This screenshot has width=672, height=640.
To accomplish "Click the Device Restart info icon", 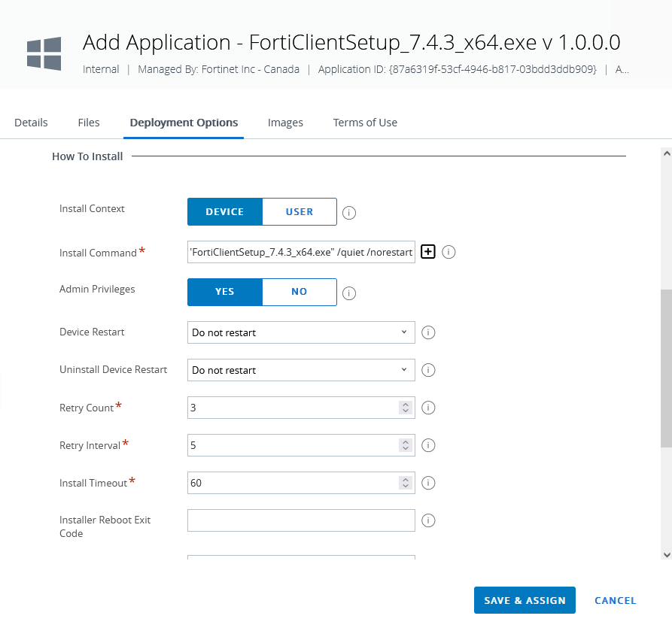I will (x=428, y=332).
